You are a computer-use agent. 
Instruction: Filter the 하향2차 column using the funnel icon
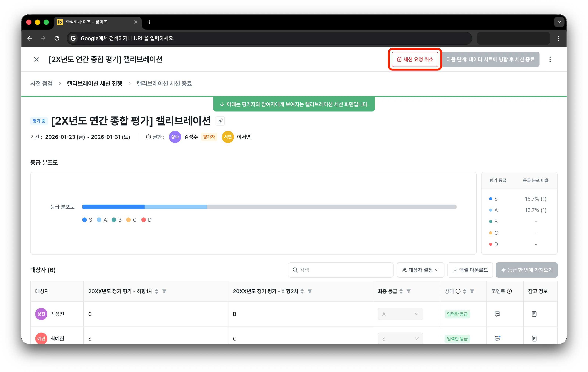(310, 291)
